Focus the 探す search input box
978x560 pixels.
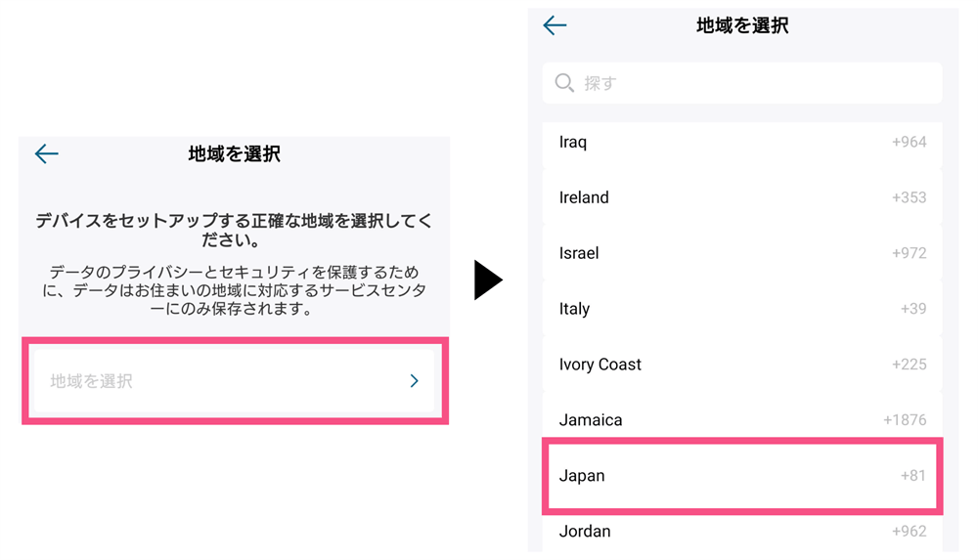(x=742, y=83)
